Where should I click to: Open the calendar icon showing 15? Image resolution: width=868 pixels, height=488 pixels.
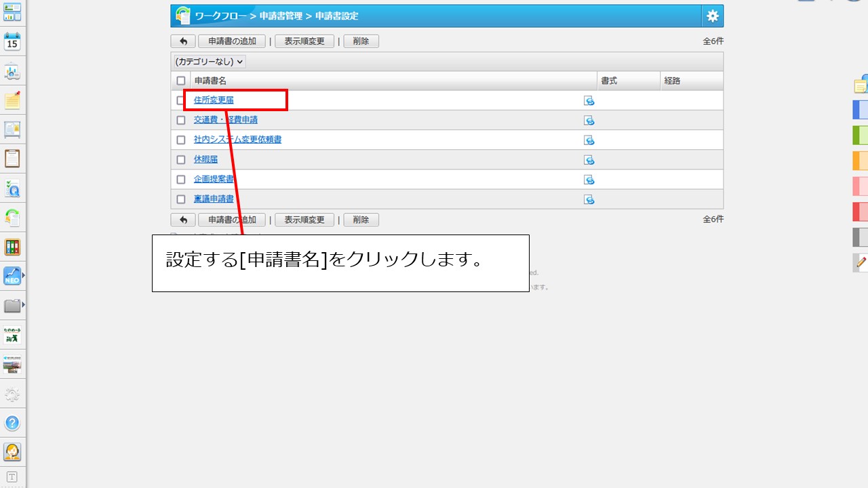coord(12,41)
